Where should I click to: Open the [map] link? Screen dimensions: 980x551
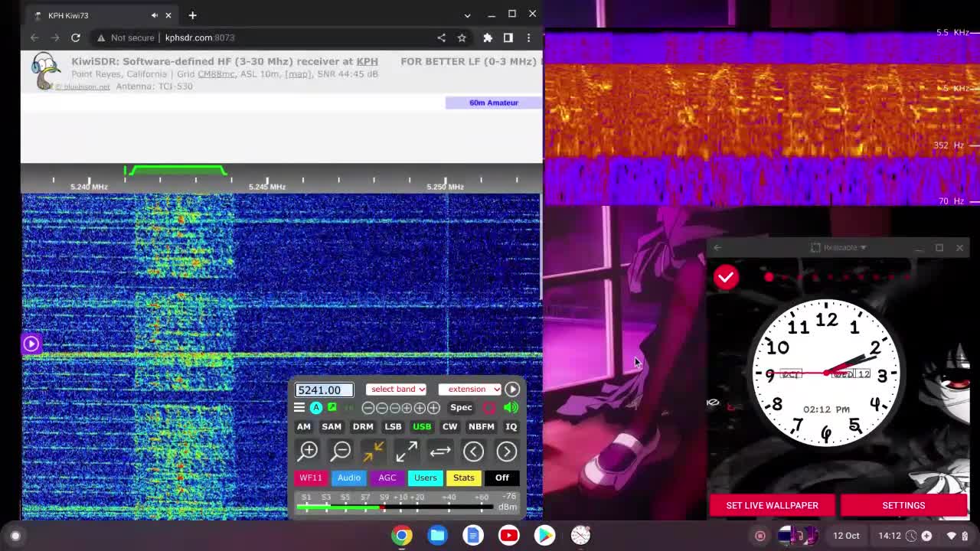pyautogui.click(x=298, y=74)
